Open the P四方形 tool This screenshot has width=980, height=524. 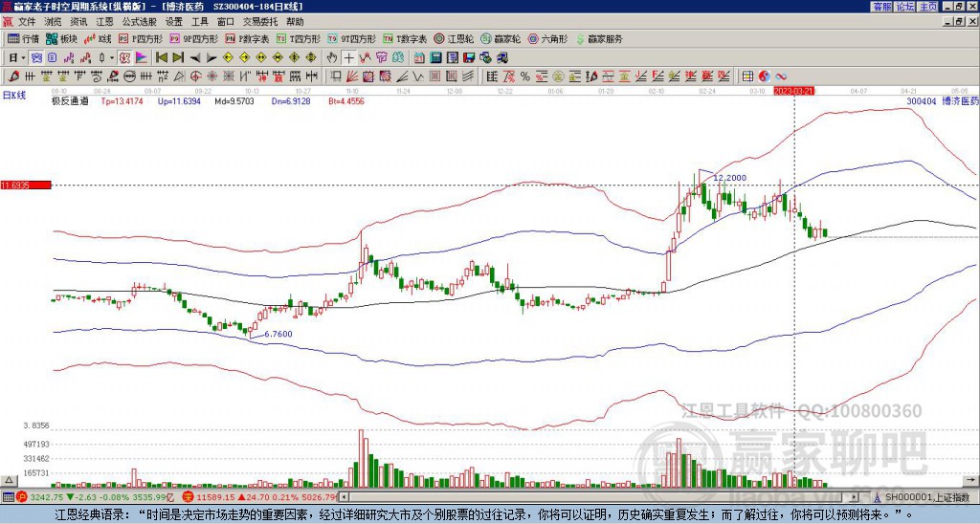click(x=141, y=38)
